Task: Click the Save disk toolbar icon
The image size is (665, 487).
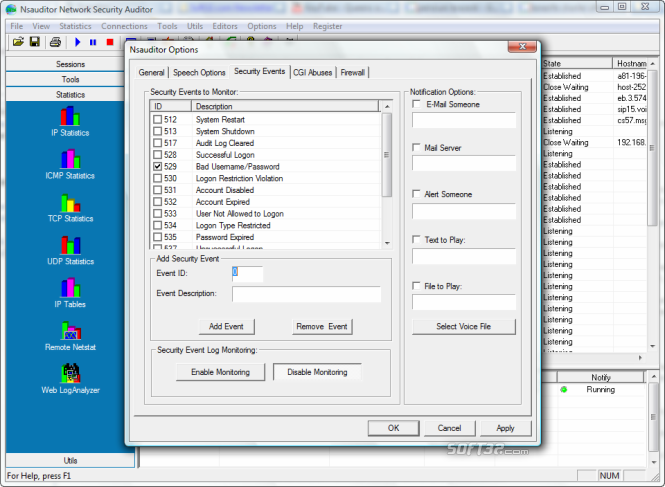Action: click(35, 42)
